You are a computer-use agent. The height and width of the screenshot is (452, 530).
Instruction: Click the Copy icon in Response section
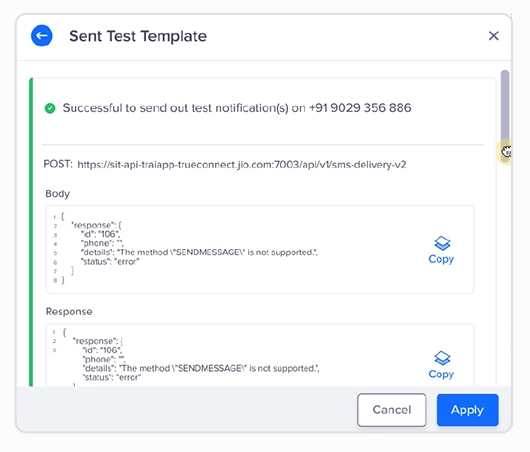pyautogui.click(x=442, y=358)
